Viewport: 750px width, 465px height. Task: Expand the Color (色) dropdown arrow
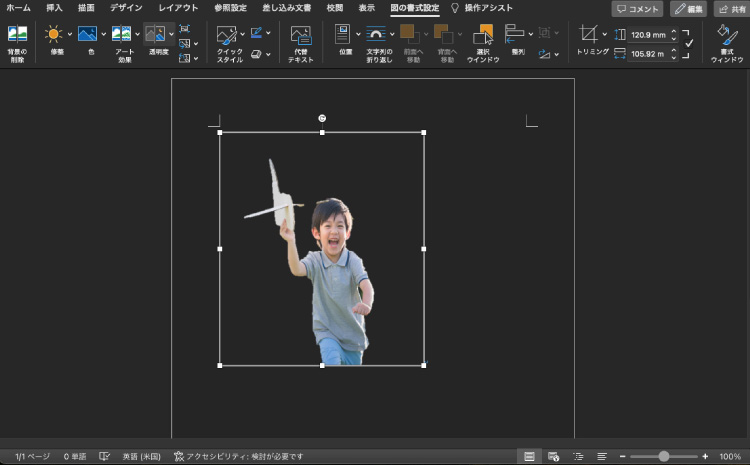tap(103, 34)
